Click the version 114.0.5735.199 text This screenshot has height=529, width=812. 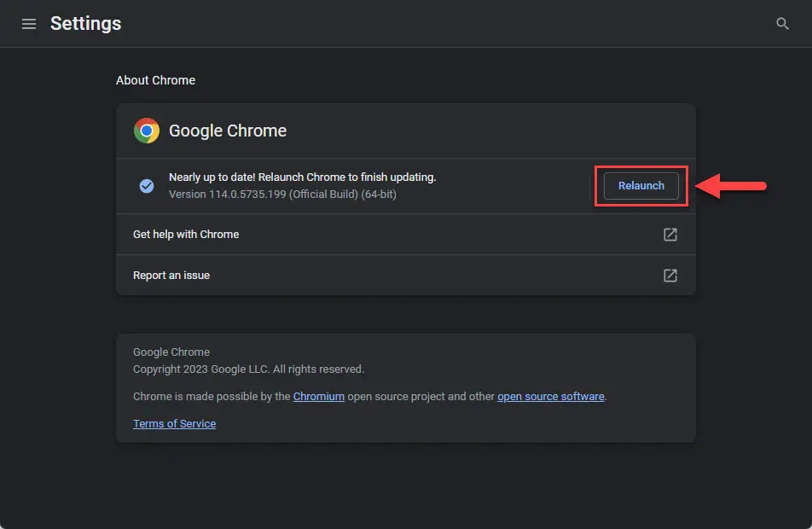282,194
